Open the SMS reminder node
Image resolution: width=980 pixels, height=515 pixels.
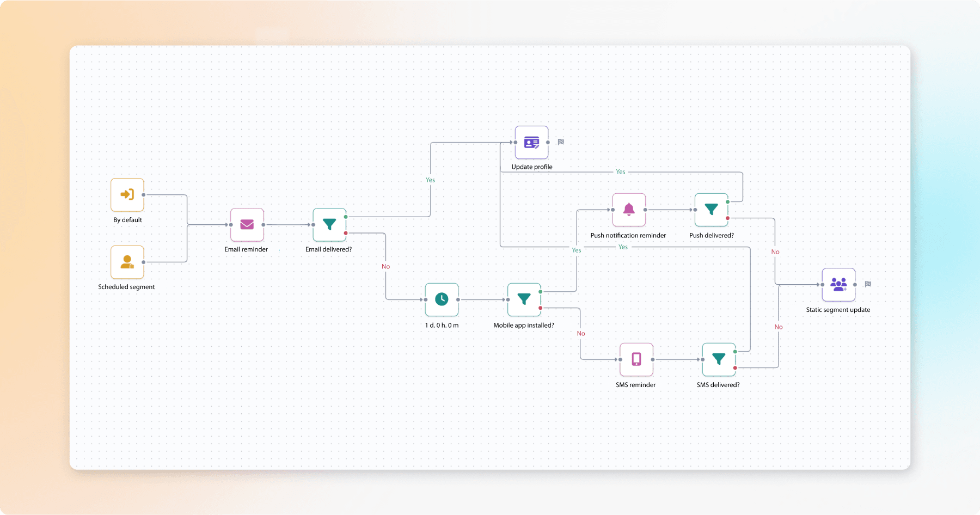[x=636, y=359]
